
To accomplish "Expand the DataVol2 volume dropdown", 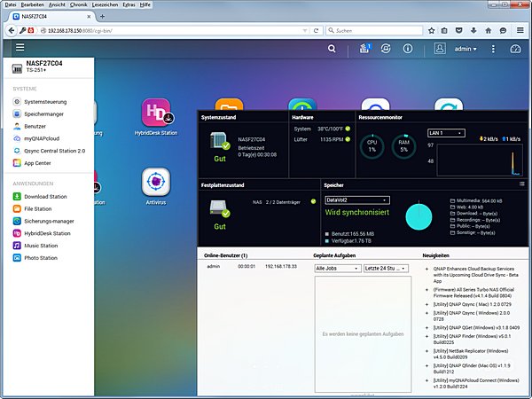I will tap(357, 200).
